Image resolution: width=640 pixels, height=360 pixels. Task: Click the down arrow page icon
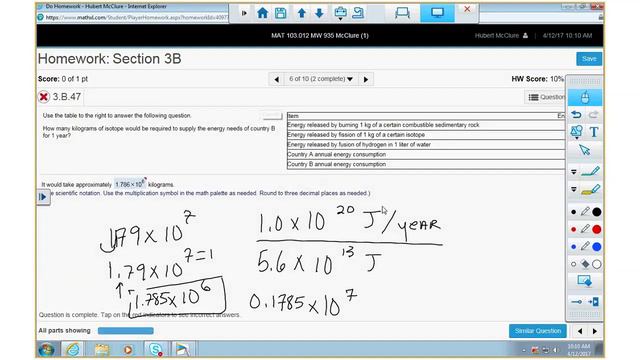pos(319,13)
